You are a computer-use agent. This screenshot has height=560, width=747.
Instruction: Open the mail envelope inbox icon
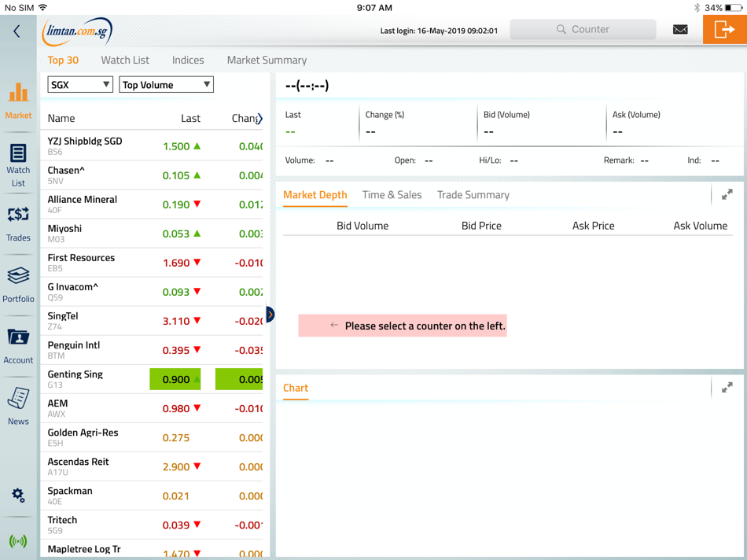tap(680, 30)
